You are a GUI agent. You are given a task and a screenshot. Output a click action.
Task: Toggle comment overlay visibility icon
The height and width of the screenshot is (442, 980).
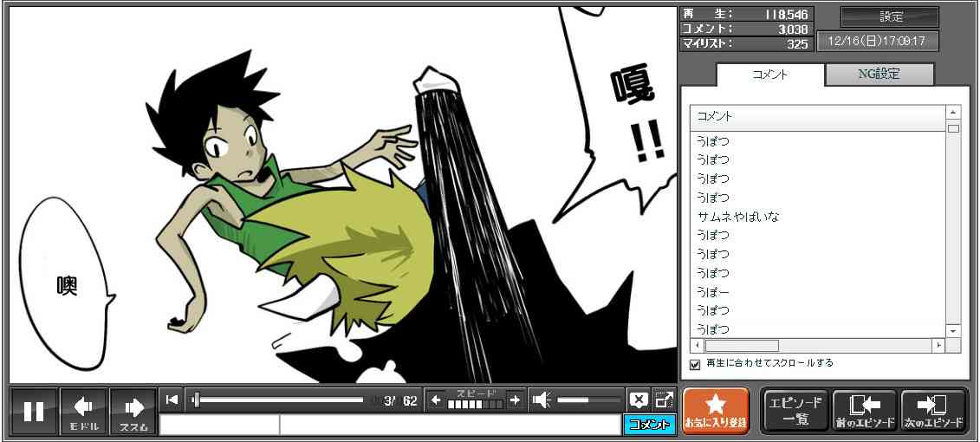click(x=639, y=400)
